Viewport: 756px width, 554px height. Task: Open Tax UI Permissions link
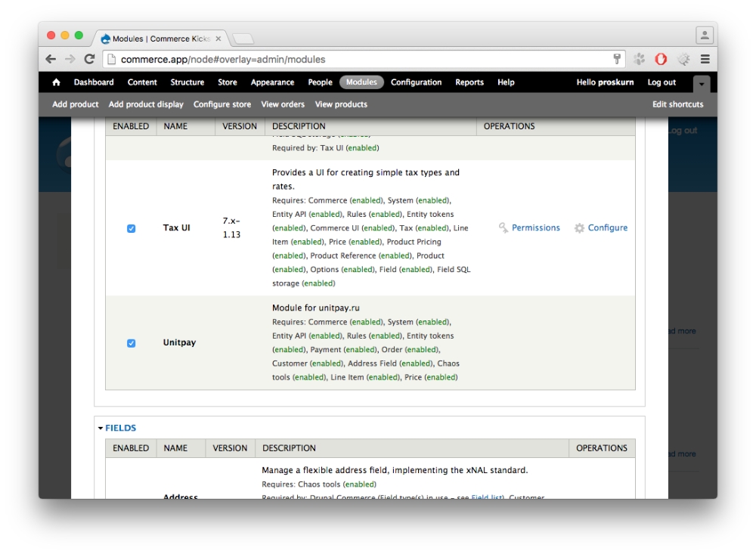tap(535, 227)
